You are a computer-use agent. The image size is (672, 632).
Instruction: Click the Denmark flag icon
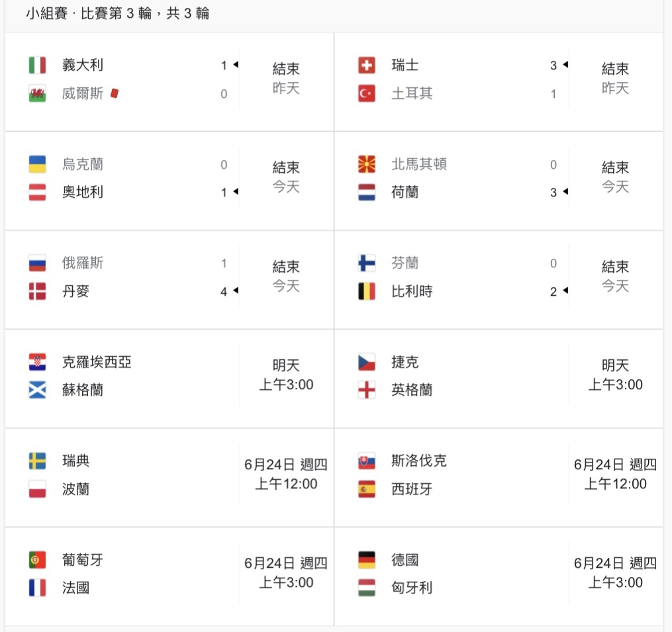click(x=37, y=291)
